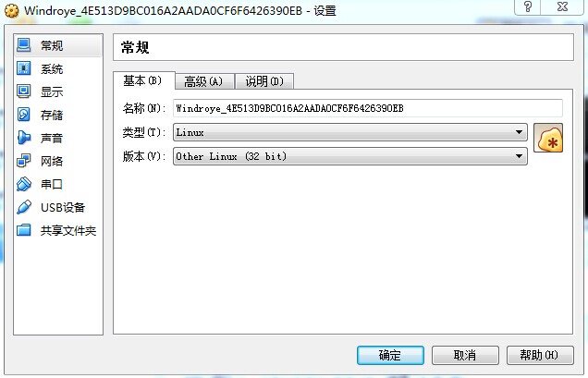Open the 声音 (Audio) speaker icon
Viewport: 588px width, 378px height.
[x=24, y=138]
